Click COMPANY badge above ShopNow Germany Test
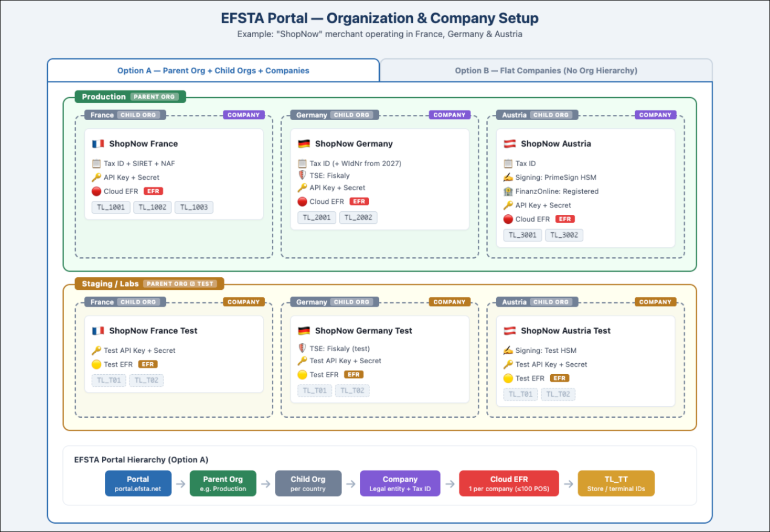Screen dimensions: 770x532 [x=450, y=302]
